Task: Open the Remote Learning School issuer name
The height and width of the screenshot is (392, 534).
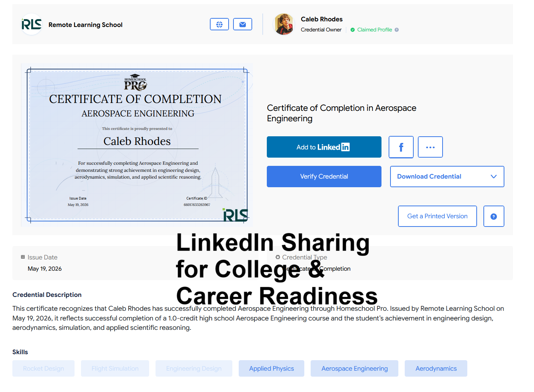Action: pyautogui.click(x=85, y=25)
